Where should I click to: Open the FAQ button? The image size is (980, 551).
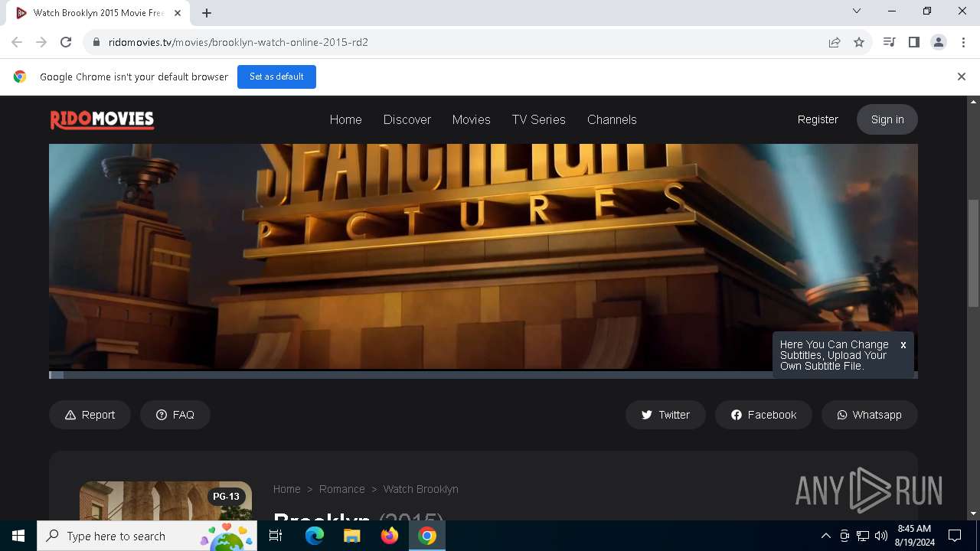pos(175,415)
